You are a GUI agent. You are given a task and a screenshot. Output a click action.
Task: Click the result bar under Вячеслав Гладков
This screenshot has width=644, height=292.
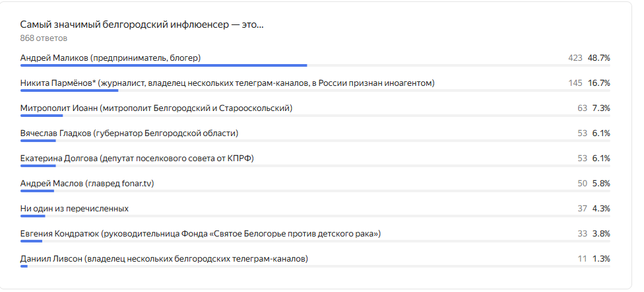click(38, 141)
